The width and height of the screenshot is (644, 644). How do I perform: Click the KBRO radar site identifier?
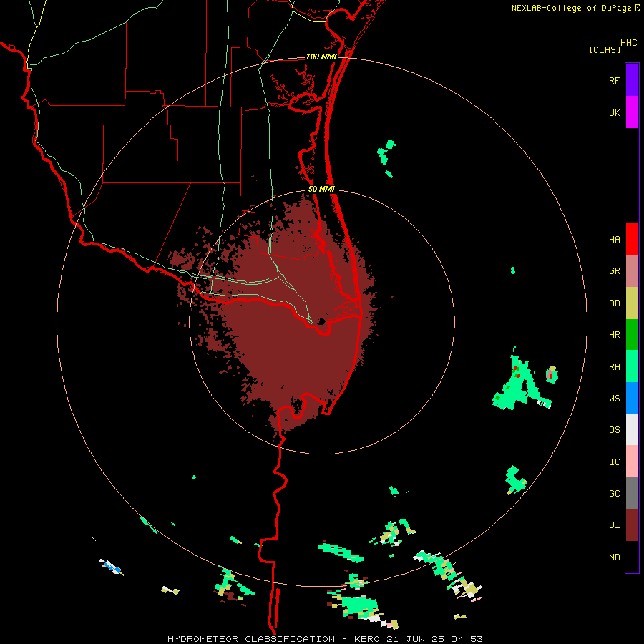pyautogui.click(x=367, y=639)
